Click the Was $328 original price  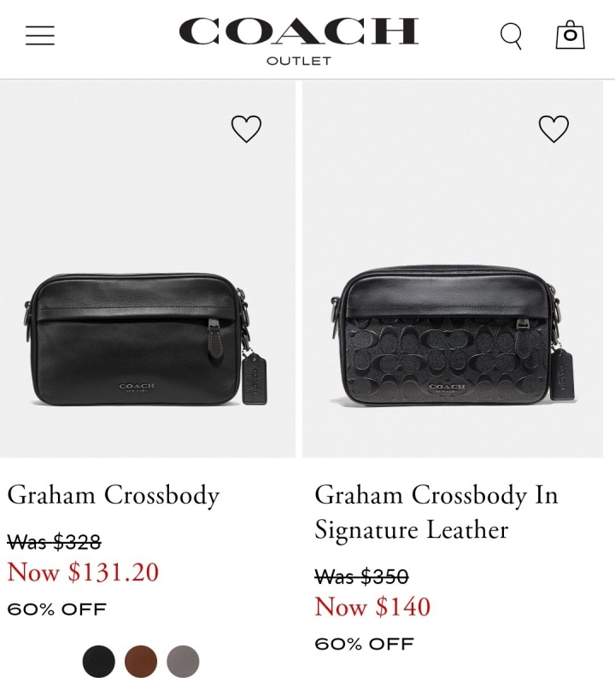click(54, 542)
